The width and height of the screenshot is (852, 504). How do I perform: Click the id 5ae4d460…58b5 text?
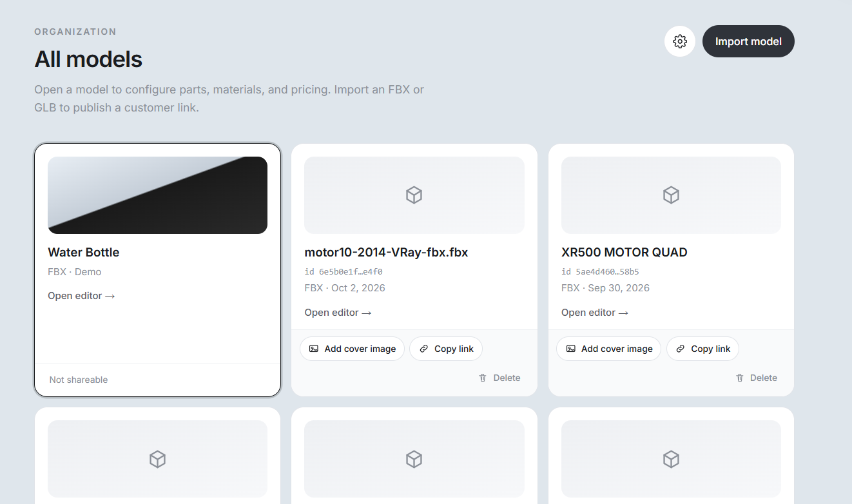pos(600,271)
